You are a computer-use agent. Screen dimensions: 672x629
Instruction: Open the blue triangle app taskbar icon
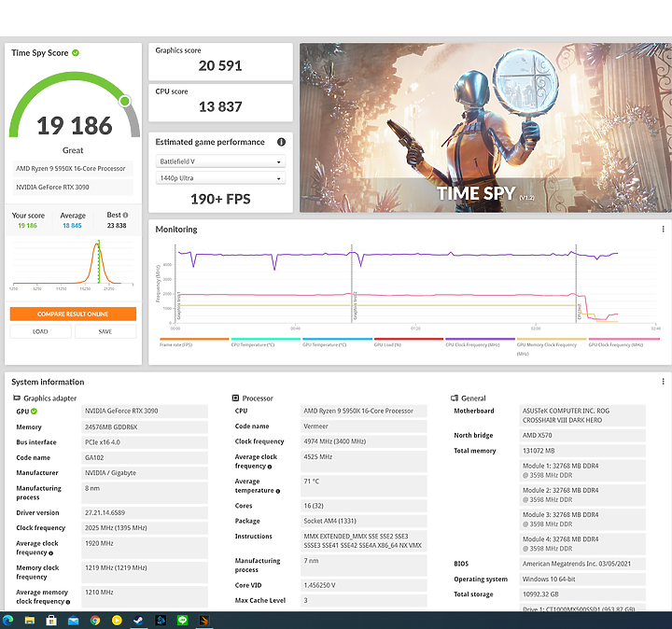tap(161, 620)
